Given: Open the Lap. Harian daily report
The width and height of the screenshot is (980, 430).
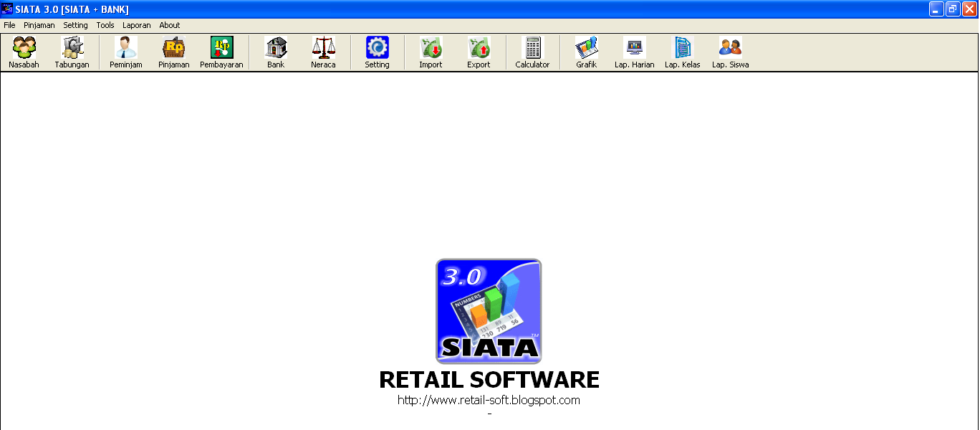Looking at the screenshot, I should (x=633, y=50).
